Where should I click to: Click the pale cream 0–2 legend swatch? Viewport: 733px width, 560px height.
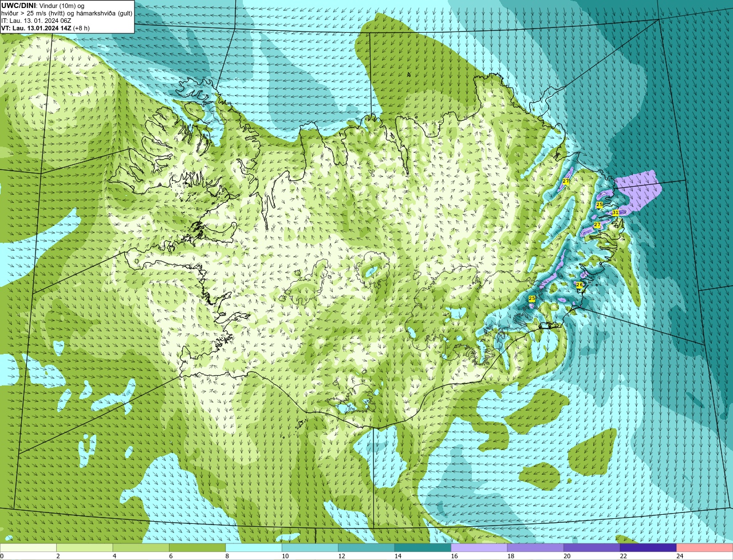click(x=28, y=547)
